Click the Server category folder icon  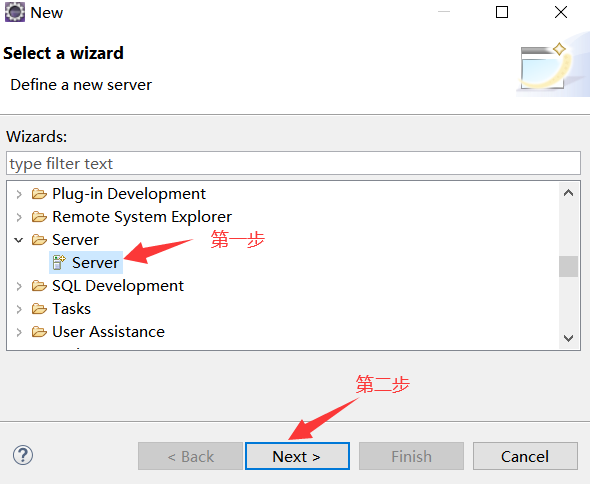pyautogui.click(x=39, y=240)
